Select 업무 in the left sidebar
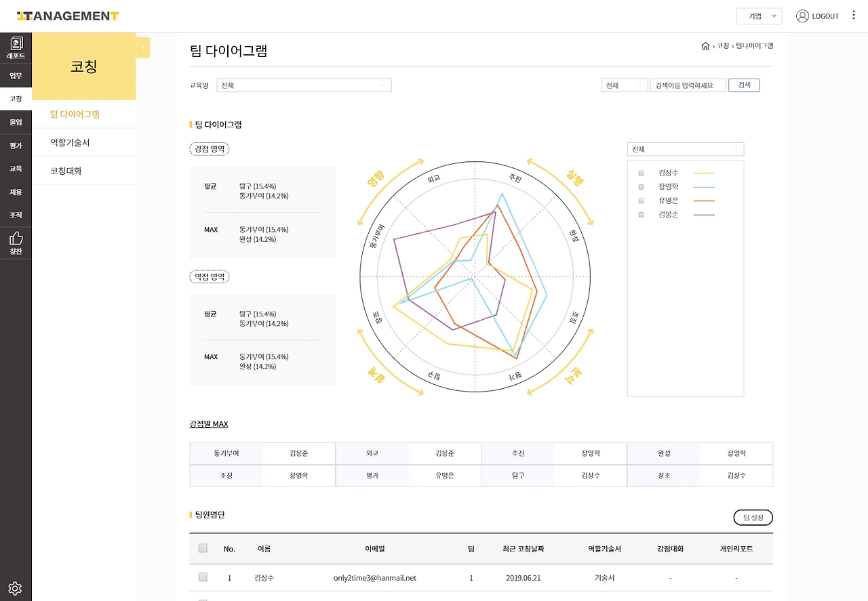This screenshot has height=601, width=868. click(15, 75)
